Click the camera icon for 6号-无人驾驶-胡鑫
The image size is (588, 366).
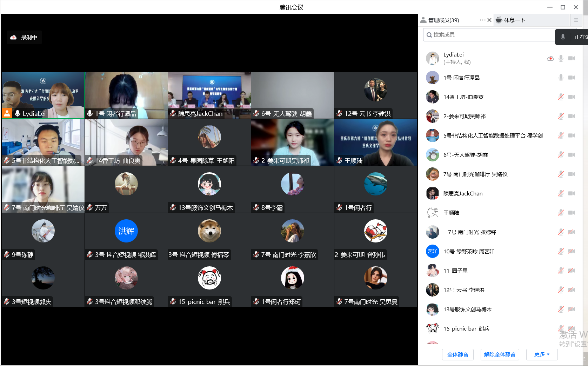tap(572, 155)
